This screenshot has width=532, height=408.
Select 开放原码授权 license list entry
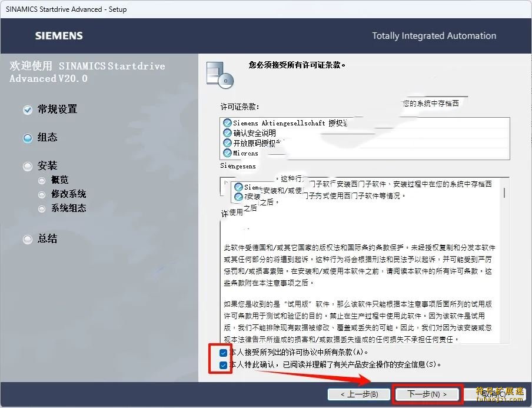point(365,143)
